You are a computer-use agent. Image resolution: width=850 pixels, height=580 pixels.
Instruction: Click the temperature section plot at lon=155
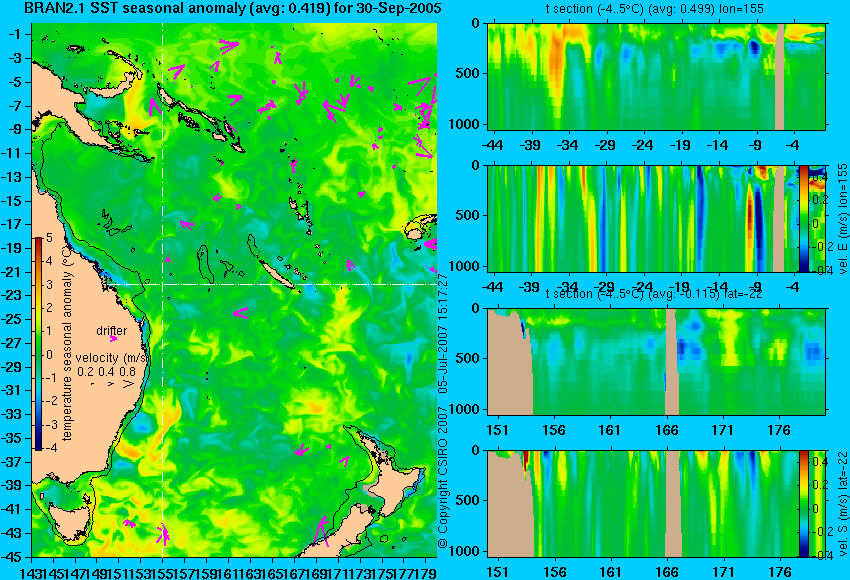pos(656,76)
